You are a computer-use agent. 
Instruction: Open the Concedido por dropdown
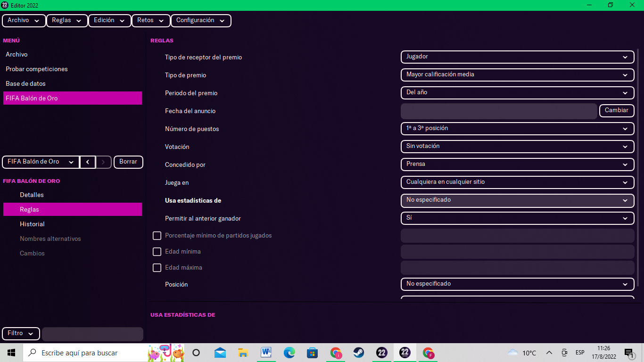coord(517,165)
